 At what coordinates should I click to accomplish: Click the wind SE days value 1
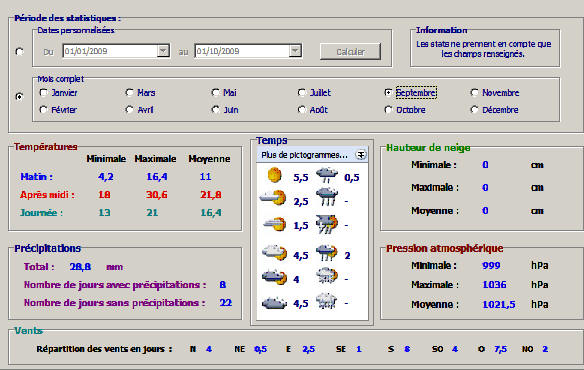(359, 349)
